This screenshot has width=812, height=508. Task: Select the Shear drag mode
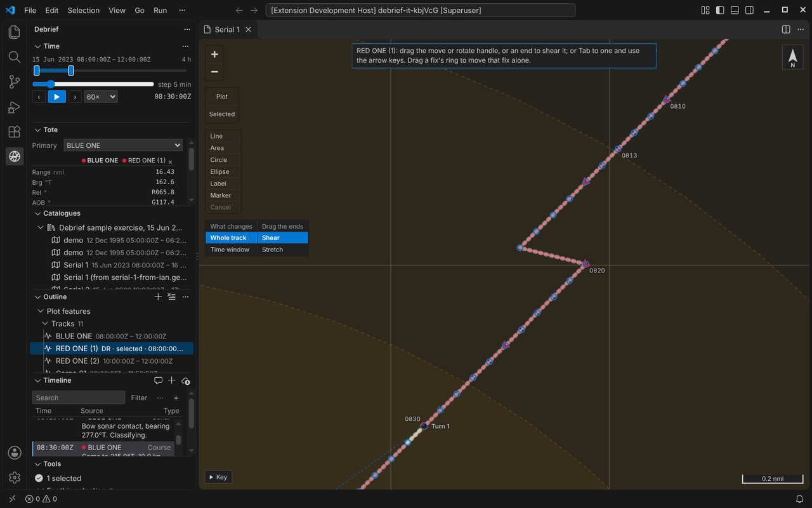(x=283, y=238)
